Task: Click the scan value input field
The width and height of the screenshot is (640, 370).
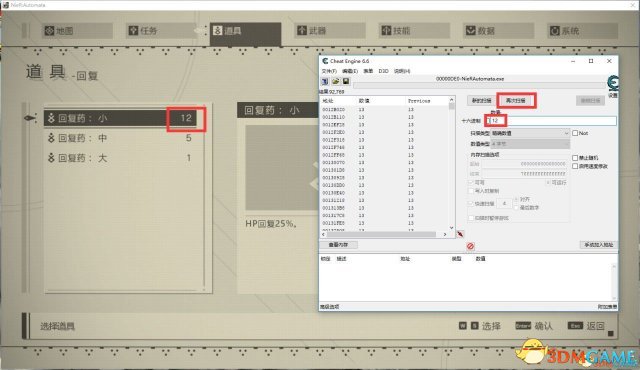Action: (552, 121)
